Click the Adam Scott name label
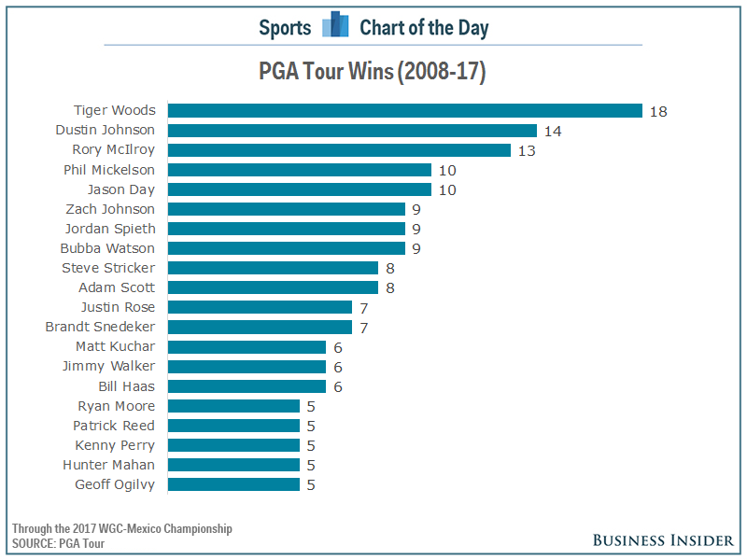Screen dimensions: 747x560 (117, 287)
